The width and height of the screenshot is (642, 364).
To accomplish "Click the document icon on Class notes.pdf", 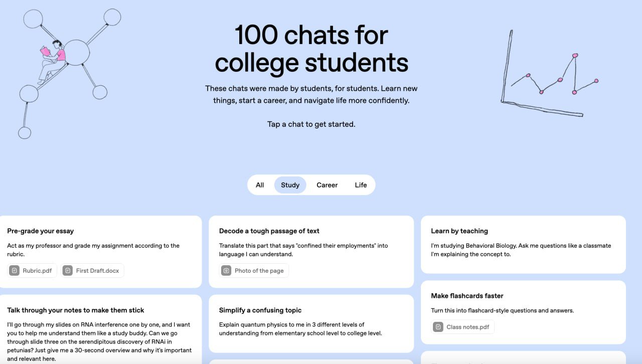I will tap(438, 326).
